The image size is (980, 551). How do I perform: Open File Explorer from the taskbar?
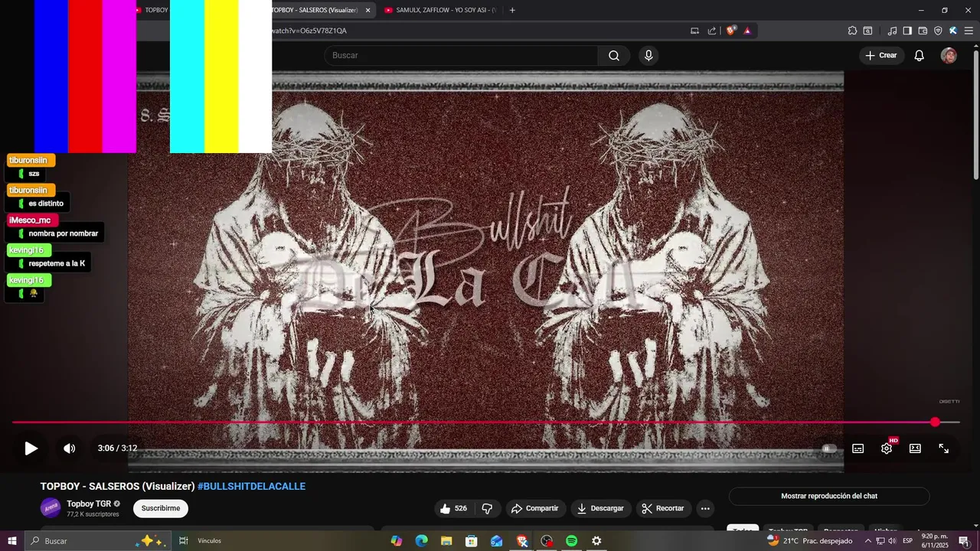point(446,540)
